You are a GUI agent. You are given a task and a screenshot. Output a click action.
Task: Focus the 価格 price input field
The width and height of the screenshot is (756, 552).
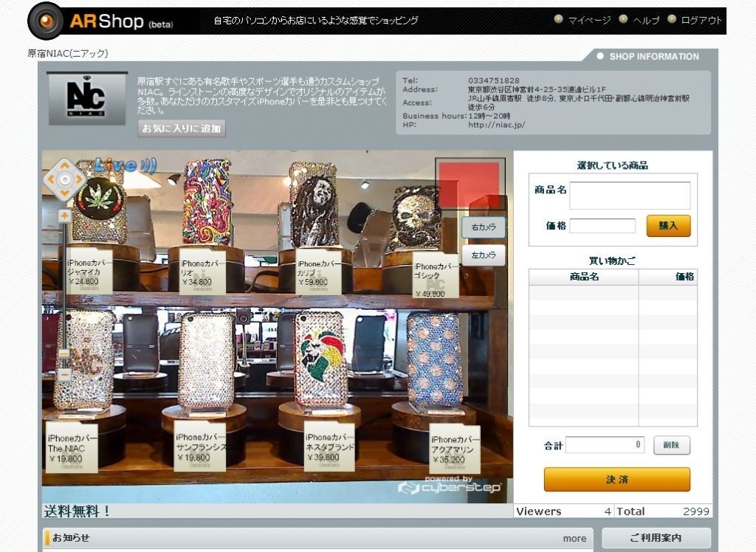(602, 226)
